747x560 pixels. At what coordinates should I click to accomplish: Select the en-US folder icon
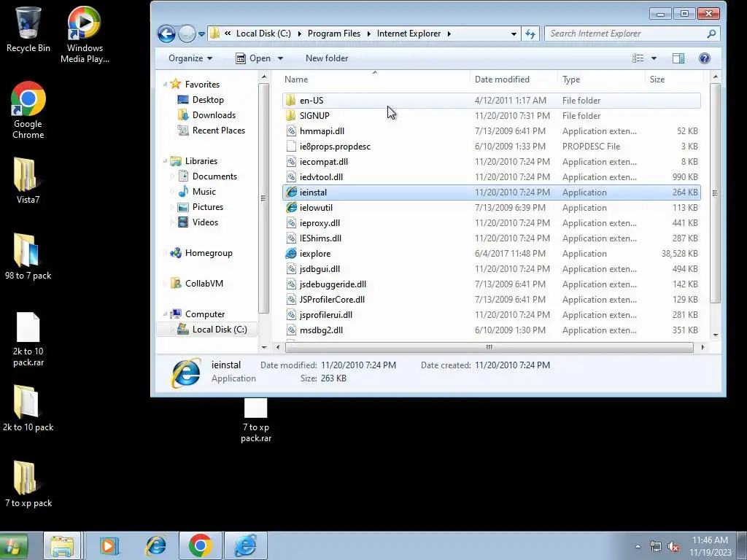point(290,101)
